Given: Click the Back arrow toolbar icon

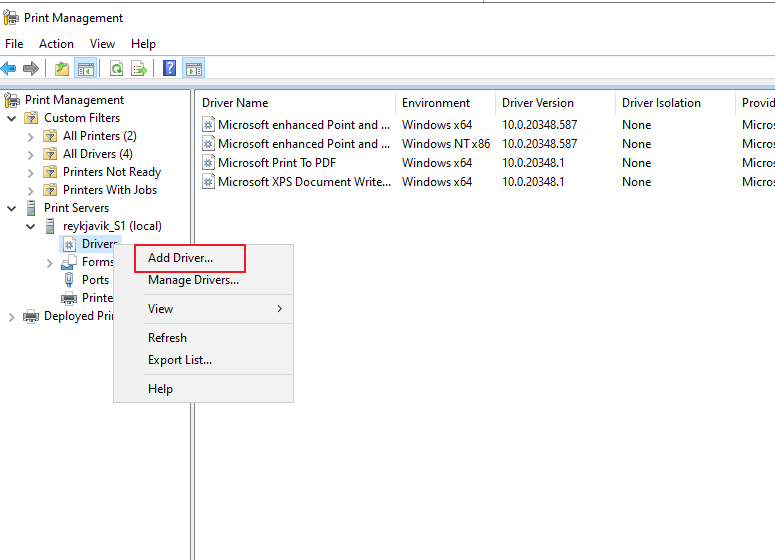Looking at the screenshot, I should tap(8, 68).
